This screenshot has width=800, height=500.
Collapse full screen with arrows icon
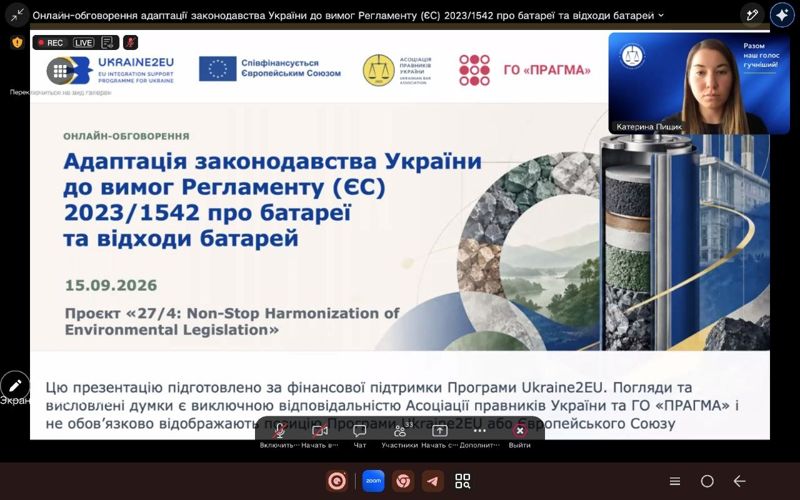(17, 15)
